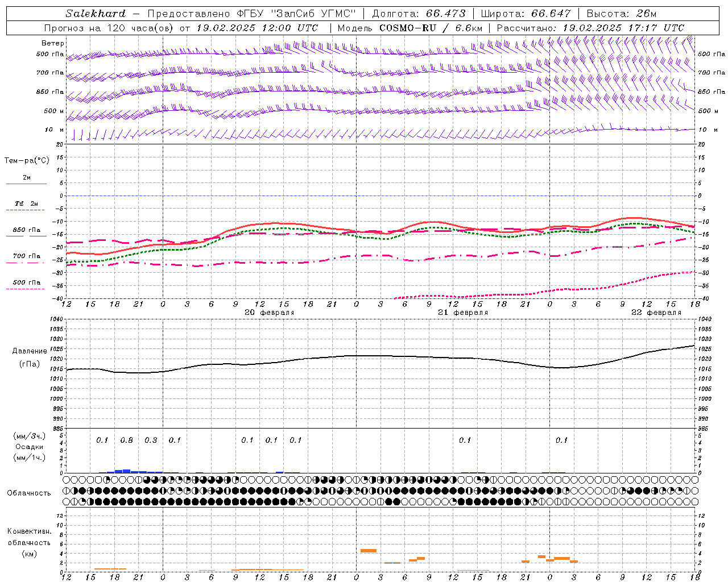
Task: Click the 'Предоставлено ФГБУ "ЗапСиб УГМС"' provider text
Action: pyautogui.click(x=251, y=14)
